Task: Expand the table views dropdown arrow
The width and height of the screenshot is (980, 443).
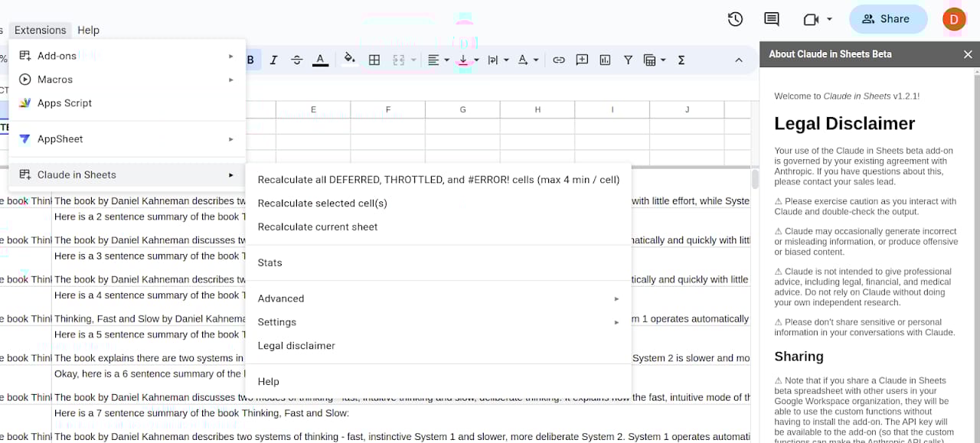Action: [662, 60]
